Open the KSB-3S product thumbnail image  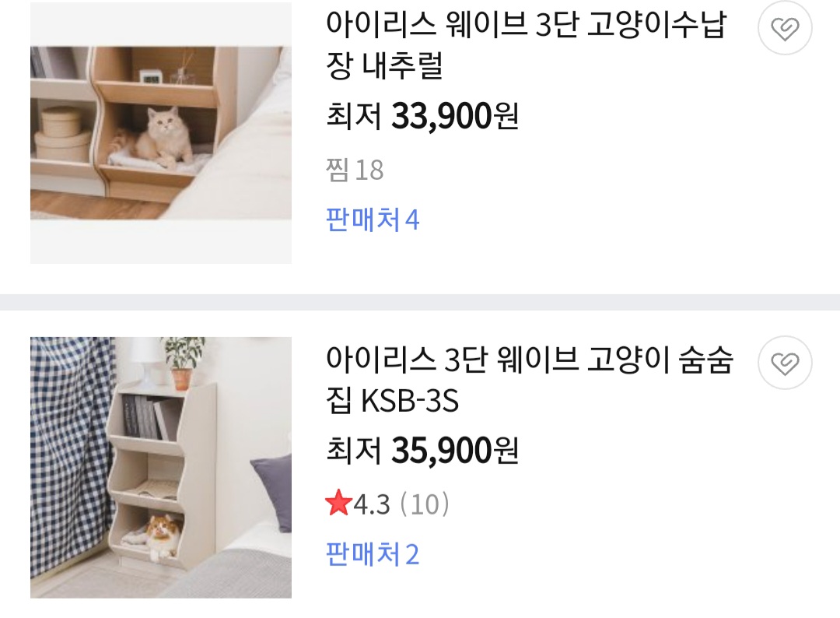(161, 467)
